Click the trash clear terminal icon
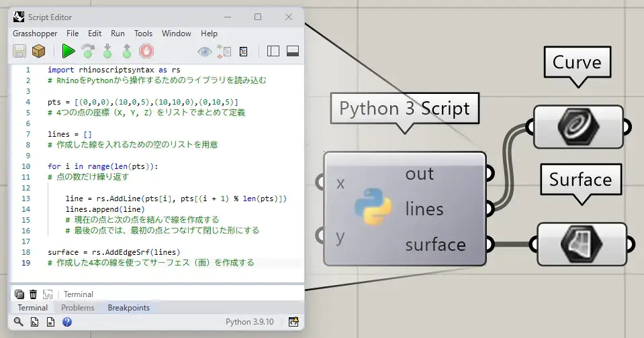 tap(34, 294)
